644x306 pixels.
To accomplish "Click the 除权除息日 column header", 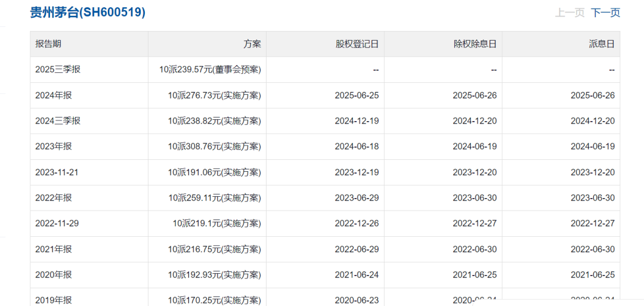I will pyautogui.click(x=475, y=44).
